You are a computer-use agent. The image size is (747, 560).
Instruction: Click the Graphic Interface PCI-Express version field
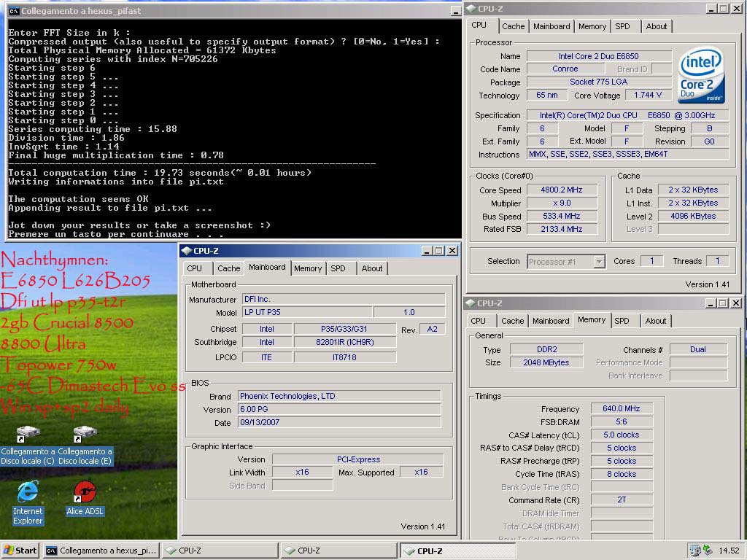(x=357, y=459)
